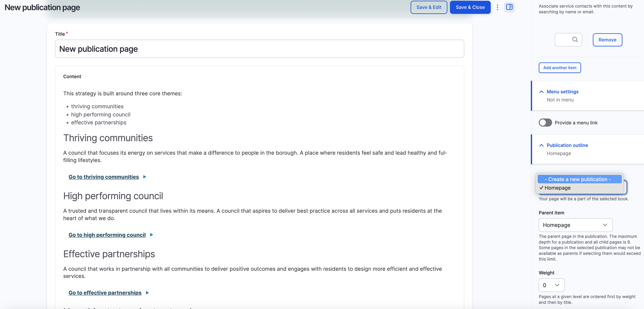Open the Weight dropdown

[551, 285]
